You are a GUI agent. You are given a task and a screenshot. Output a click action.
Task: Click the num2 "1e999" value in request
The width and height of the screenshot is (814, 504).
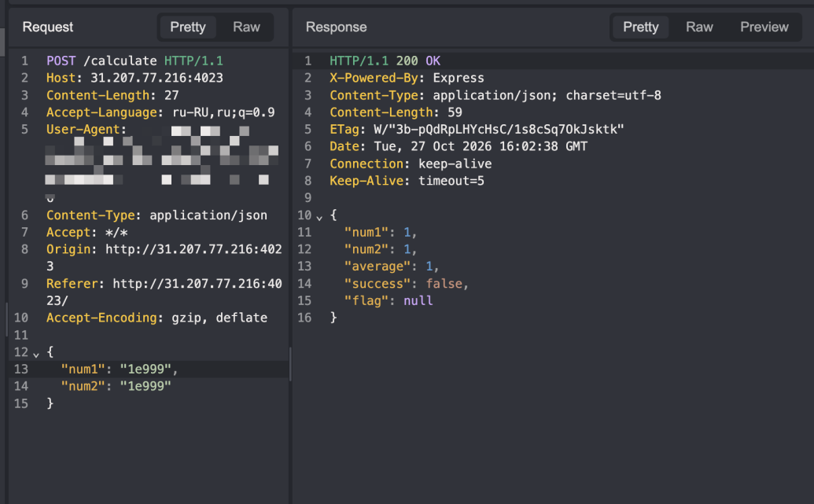[145, 386]
